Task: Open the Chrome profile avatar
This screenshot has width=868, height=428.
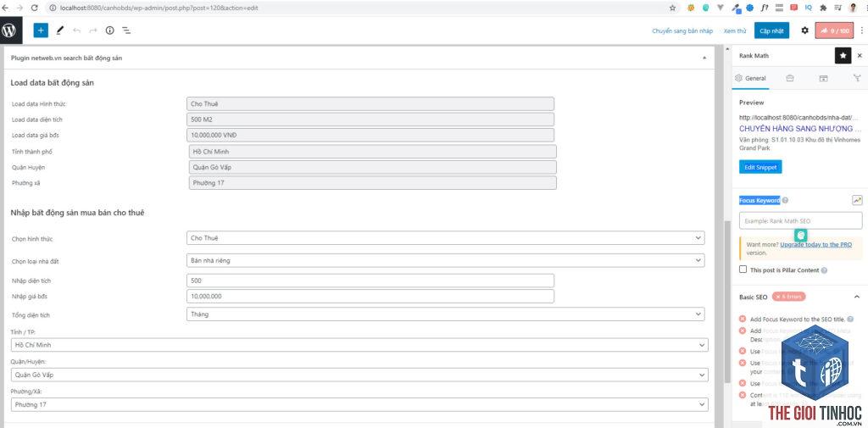Action: pos(853,8)
